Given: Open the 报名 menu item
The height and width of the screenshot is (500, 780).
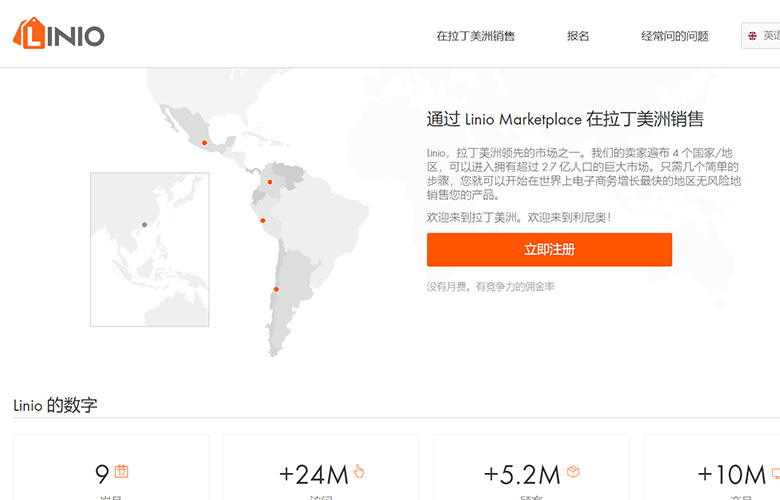Looking at the screenshot, I should click(x=578, y=36).
